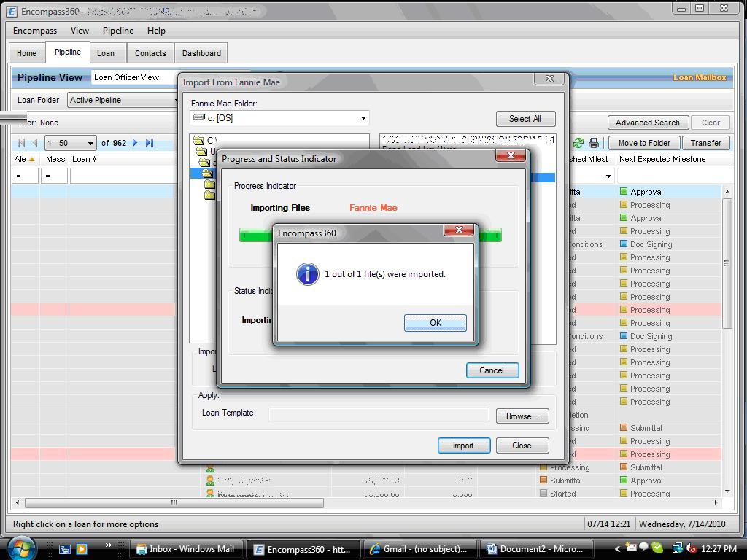Switch to Document2 - Microsoft Word taskbar item
Viewport: 747px width, 560px height.
point(536,549)
